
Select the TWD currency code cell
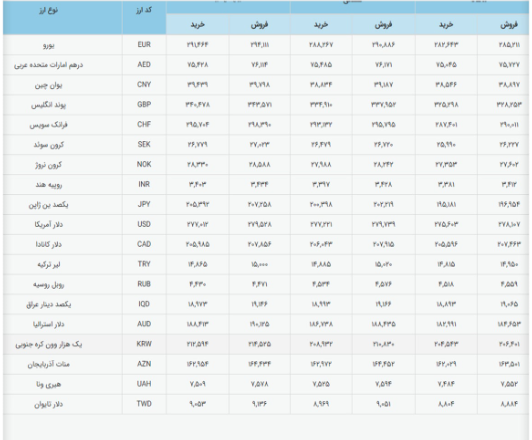(x=144, y=404)
